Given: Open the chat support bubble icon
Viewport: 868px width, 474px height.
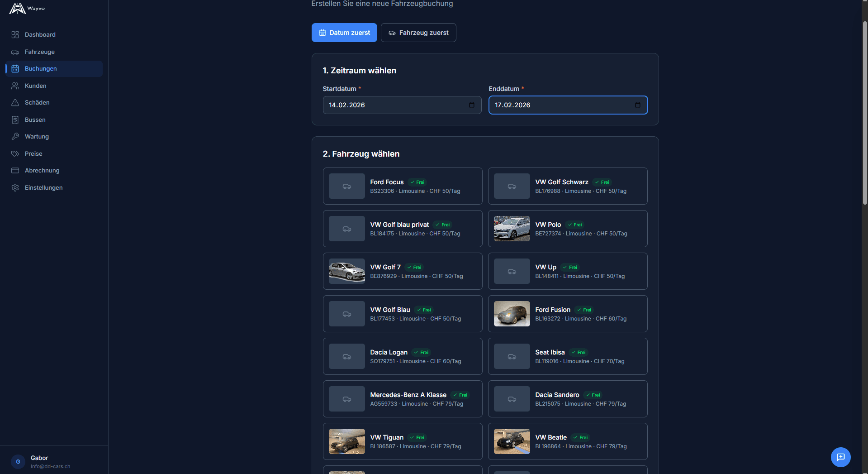Looking at the screenshot, I should (x=840, y=457).
